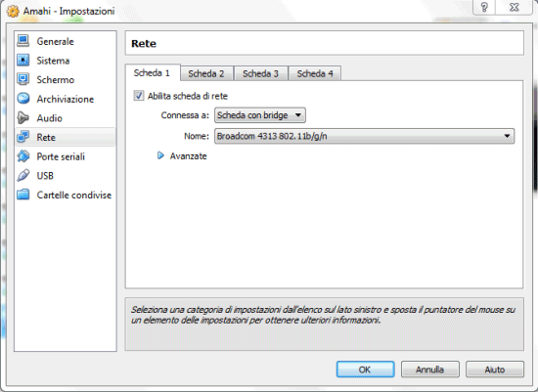Viewport: 538px width, 392px height.
Task: Open the Schermo monitor icon
Action: (x=23, y=79)
